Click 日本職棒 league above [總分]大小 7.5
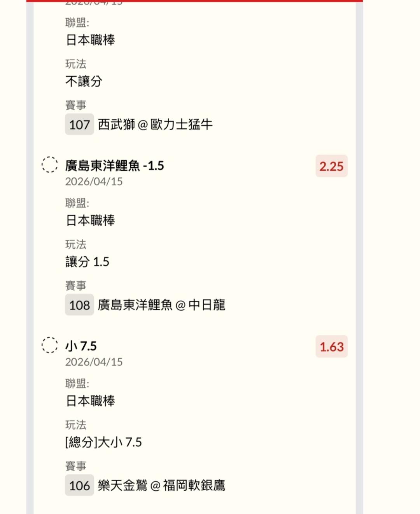Viewport: 420px width, 514px height. click(90, 401)
